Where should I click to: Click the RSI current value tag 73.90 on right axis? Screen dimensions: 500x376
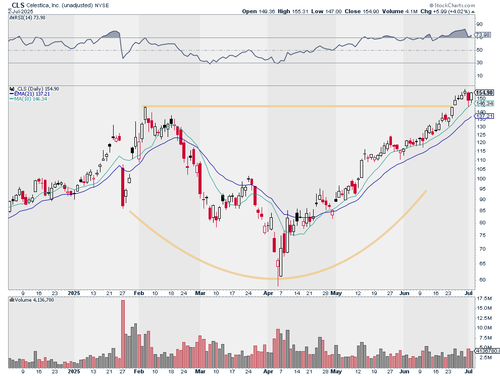coord(482,35)
